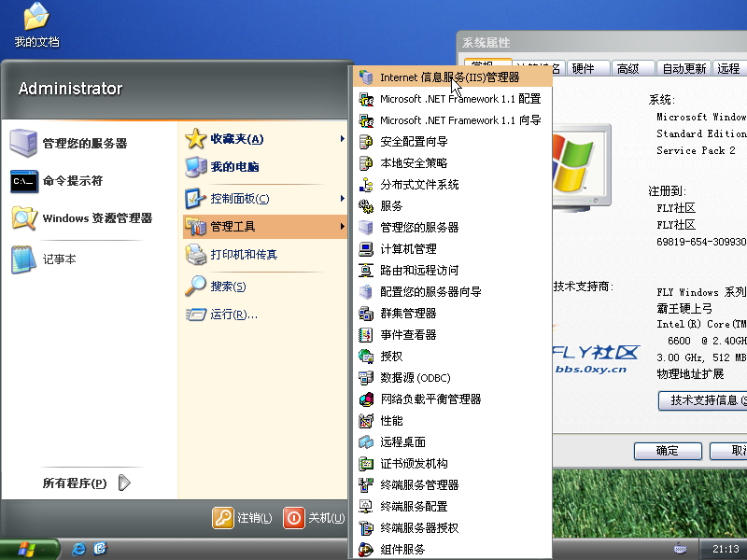The height and width of the screenshot is (560, 747).
Task: Open 管理您的服务器 pinned Start menu item
Action: [x=89, y=144]
